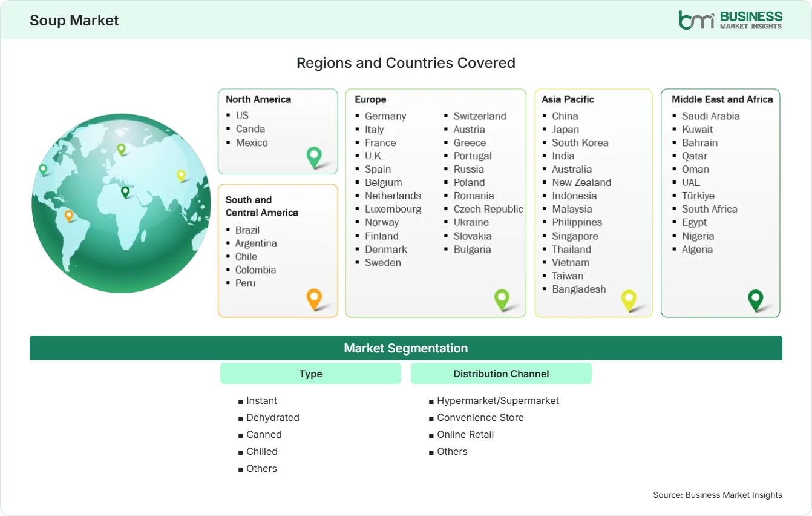Click US in the North America list
Screen dimensions: 812x516
click(242, 115)
